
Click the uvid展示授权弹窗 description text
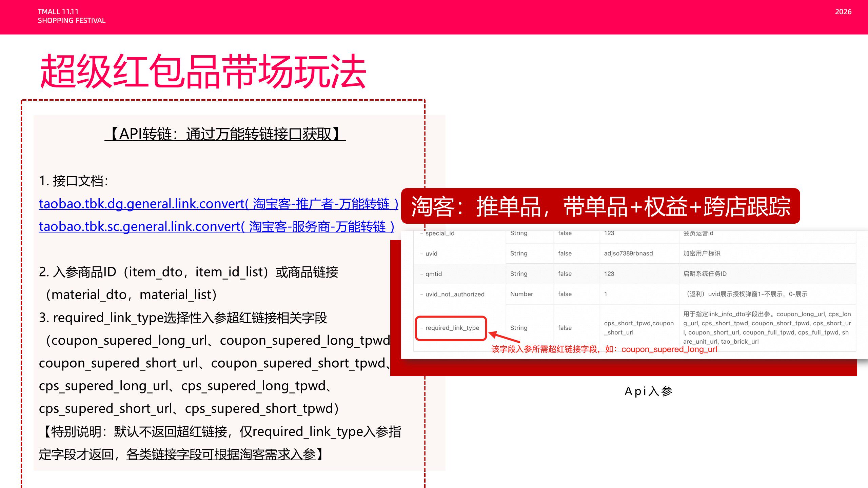coord(745,294)
